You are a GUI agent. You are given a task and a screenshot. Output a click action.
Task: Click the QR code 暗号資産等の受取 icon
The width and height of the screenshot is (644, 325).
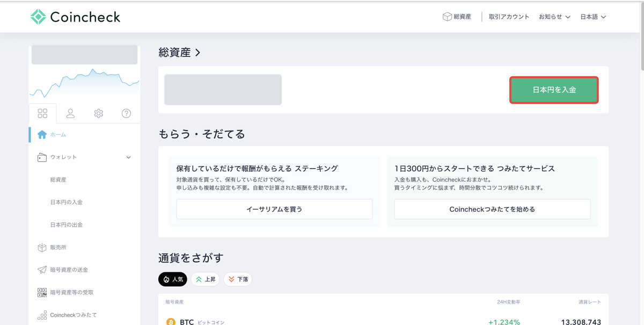[x=42, y=293]
